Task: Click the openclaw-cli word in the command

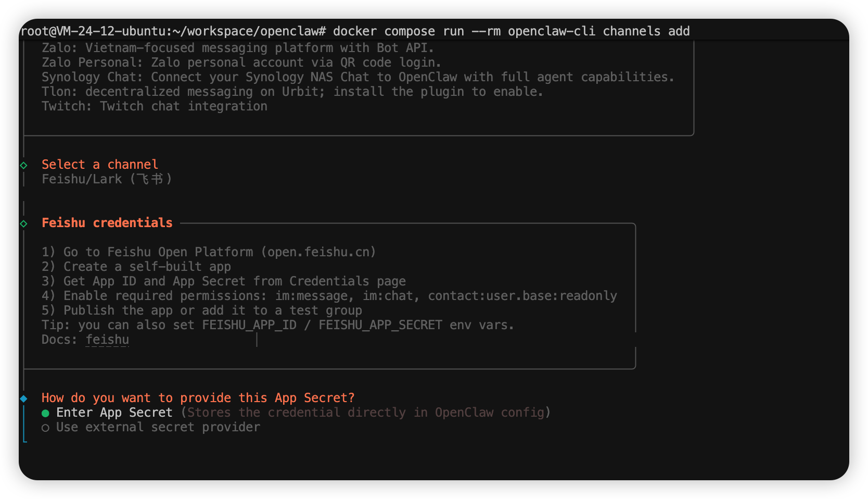Action: (x=551, y=31)
